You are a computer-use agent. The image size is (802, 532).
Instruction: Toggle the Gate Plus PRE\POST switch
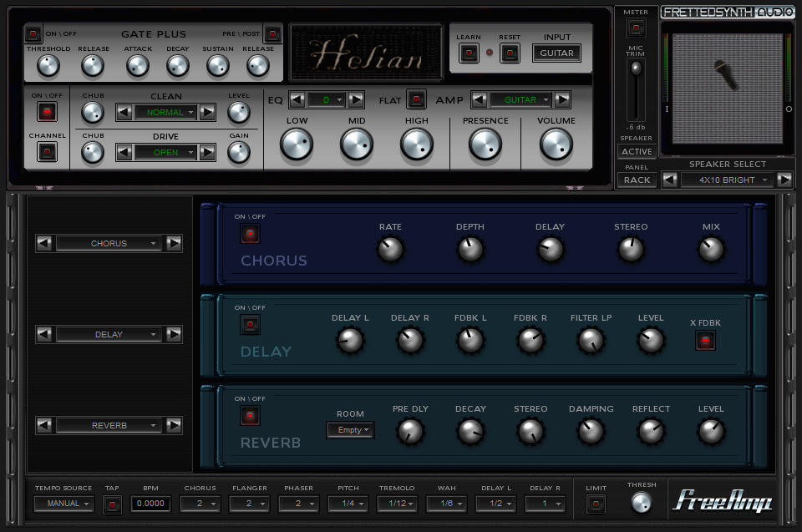coord(273,34)
